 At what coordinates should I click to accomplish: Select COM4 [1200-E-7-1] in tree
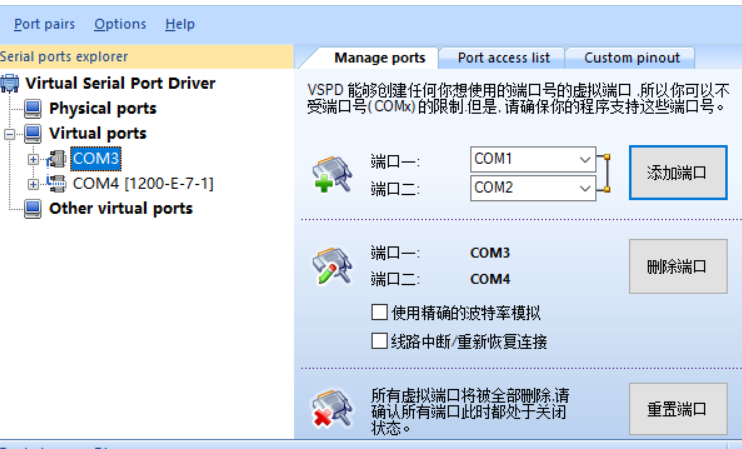tap(143, 183)
